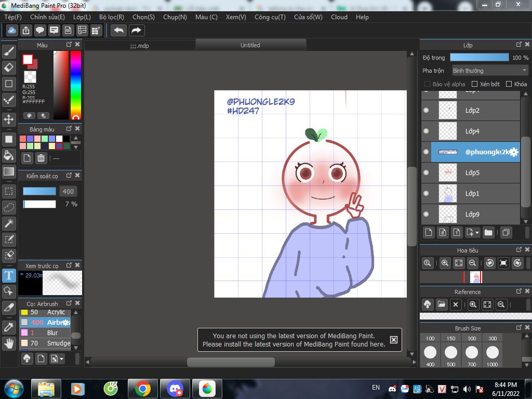
Task: Delete palette color with the trash icon
Action: tap(41, 158)
